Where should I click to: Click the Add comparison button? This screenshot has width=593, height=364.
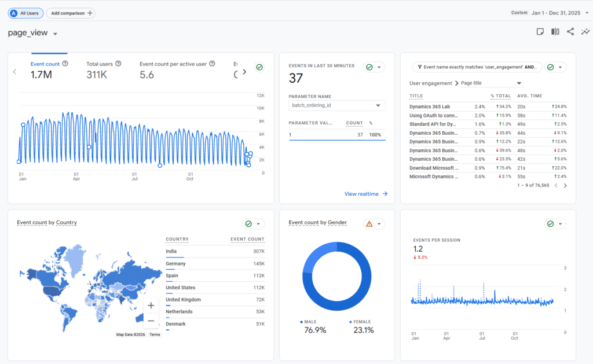[x=71, y=13]
